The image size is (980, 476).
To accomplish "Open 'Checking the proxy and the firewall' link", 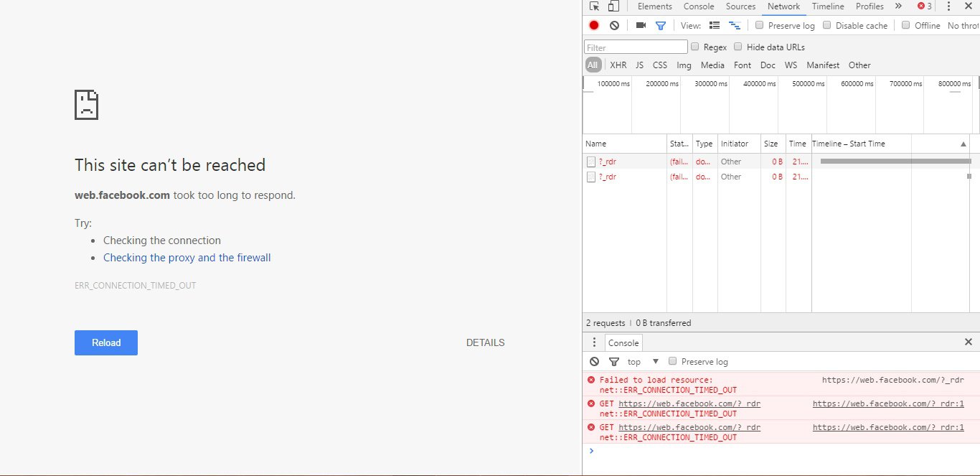I will click(187, 258).
